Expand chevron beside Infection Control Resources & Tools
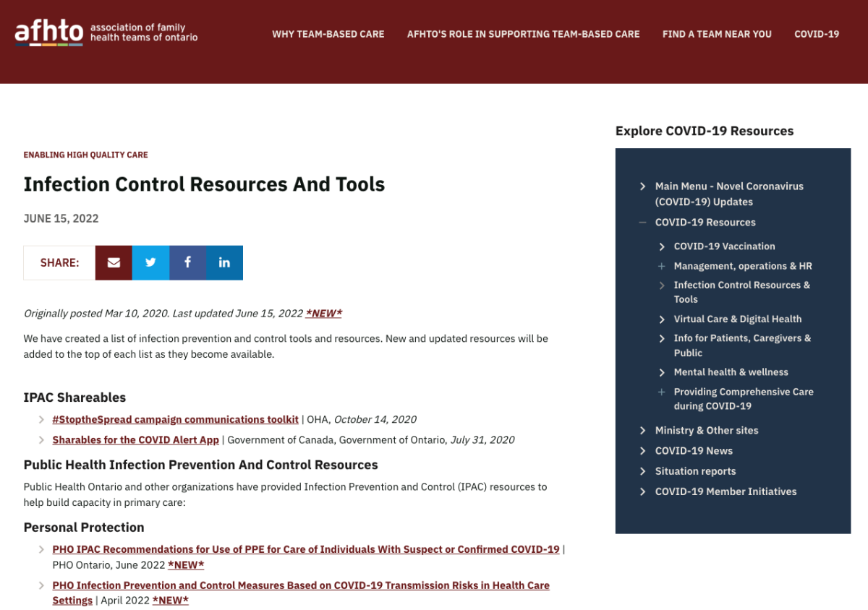This screenshot has width=868, height=610. [x=661, y=285]
